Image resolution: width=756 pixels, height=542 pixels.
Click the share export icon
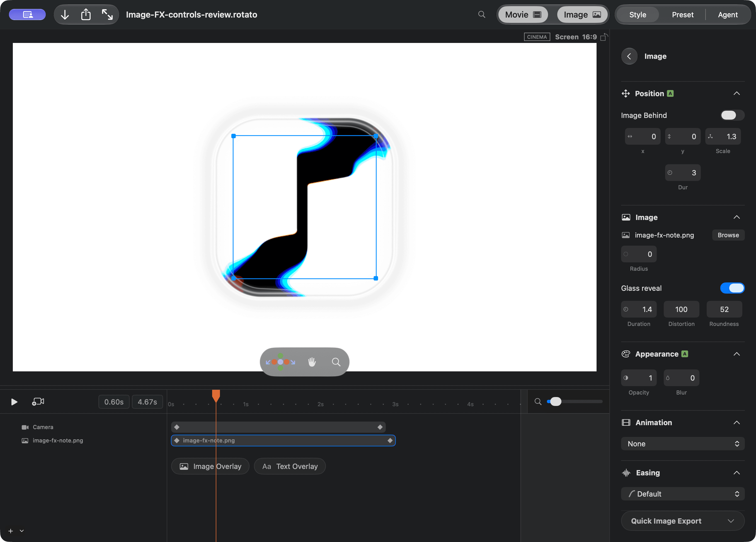pos(86,14)
